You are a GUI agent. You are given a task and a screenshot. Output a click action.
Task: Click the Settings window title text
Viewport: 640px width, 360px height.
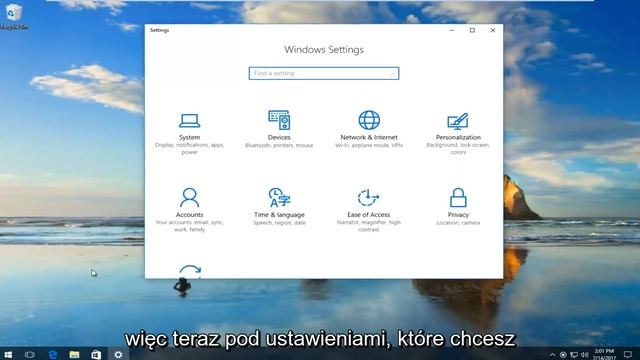pos(159,30)
